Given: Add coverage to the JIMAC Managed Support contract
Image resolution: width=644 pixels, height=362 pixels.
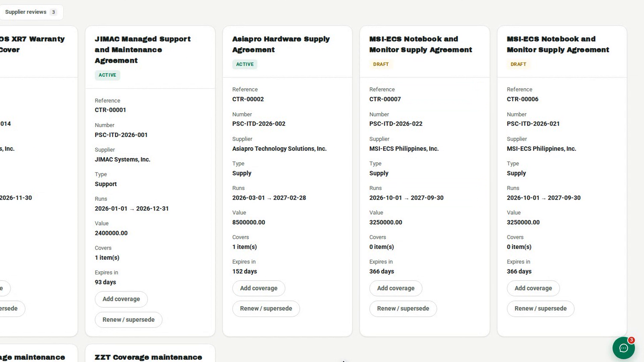Looking at the screenshot, I should [121, 299].
